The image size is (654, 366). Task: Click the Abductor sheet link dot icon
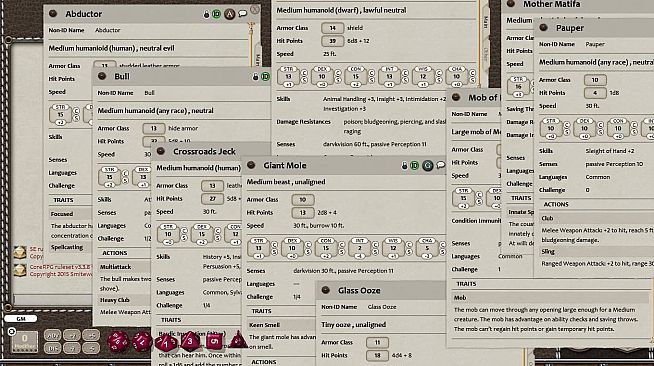[53, 14]
